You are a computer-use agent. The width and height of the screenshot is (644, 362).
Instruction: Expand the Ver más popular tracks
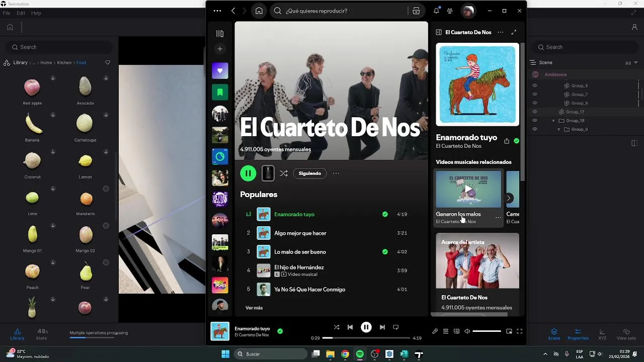(254, 308)
